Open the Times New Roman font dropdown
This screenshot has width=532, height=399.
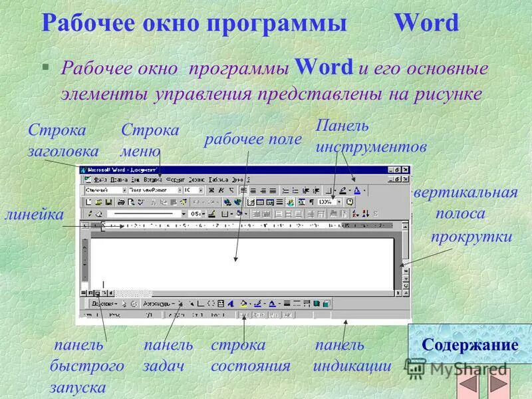click(x=180, y=190)
